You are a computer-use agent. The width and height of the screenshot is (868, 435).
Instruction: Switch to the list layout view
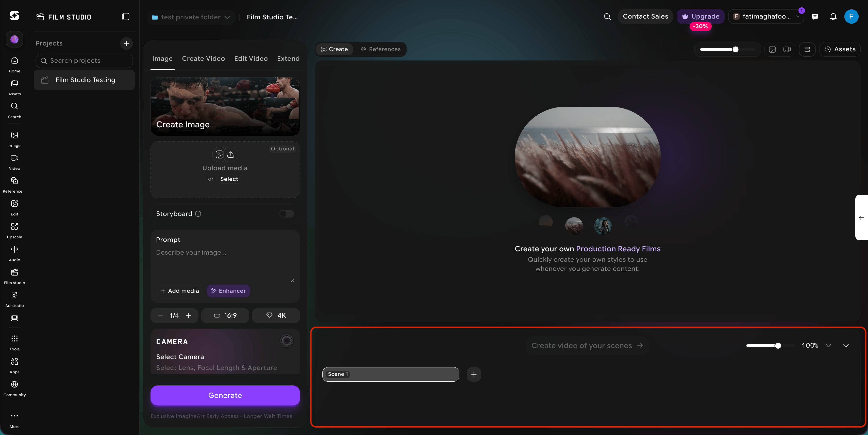click(807, 50)
